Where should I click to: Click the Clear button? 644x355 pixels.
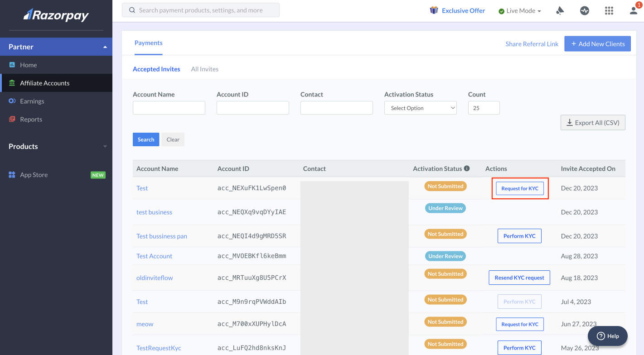pyautogui.click(x=173, y=139)
